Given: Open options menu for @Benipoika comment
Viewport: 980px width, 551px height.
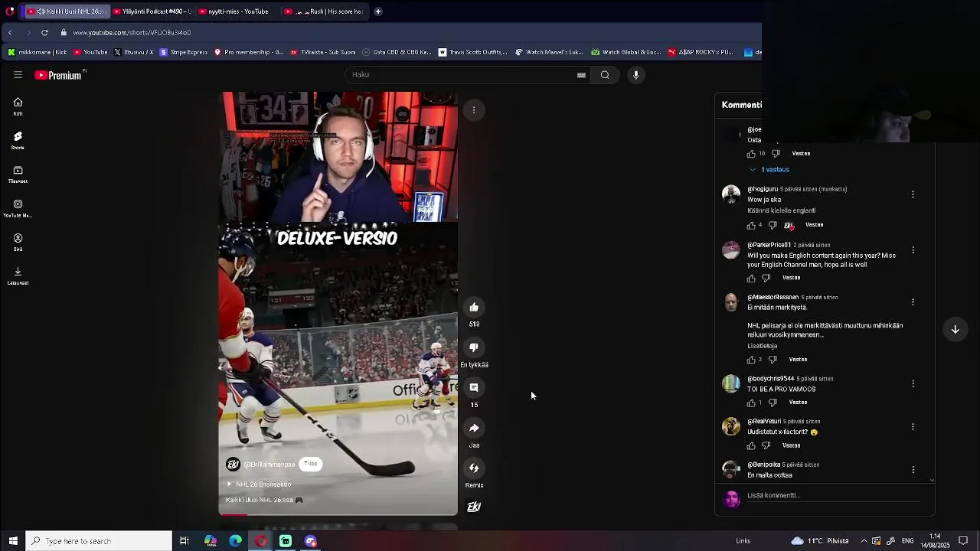Looking at the screenshot, I should click(913, 470).
